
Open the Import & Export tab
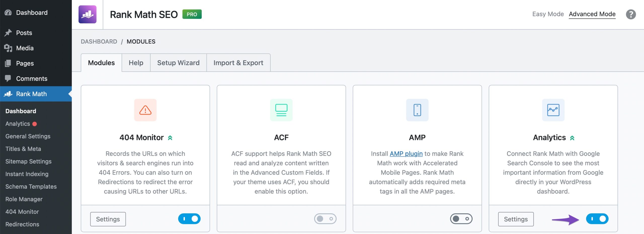click(238, 63)
